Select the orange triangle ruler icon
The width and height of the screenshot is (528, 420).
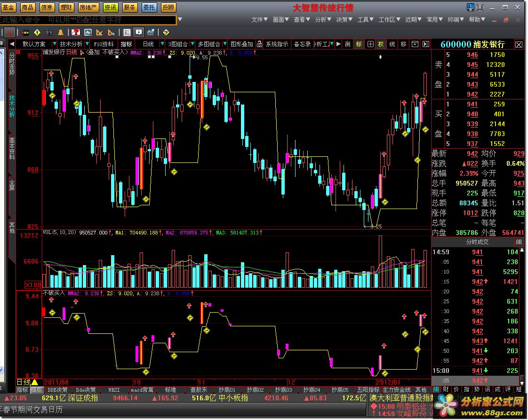pos(99,32)
